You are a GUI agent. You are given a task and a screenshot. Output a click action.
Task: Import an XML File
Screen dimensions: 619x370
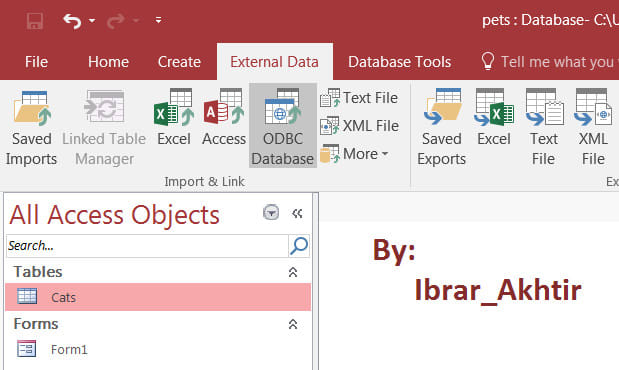(x=360, y=126)
